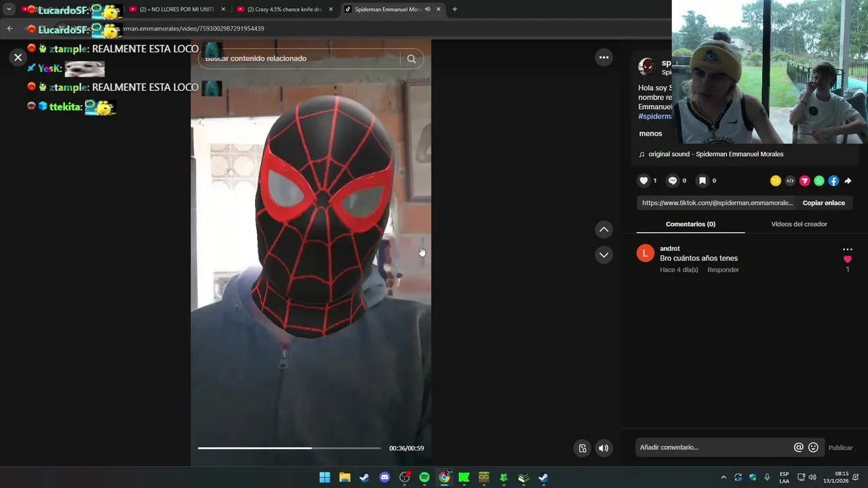Open androt's commenter avatar

click(646, 253)
